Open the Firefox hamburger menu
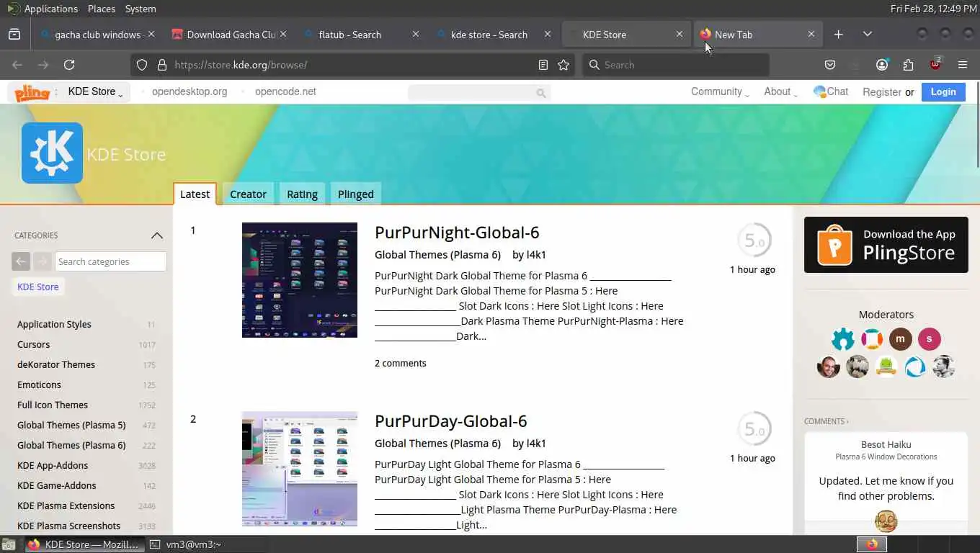Viewport: 980px width, 553px height. (963, 65)
